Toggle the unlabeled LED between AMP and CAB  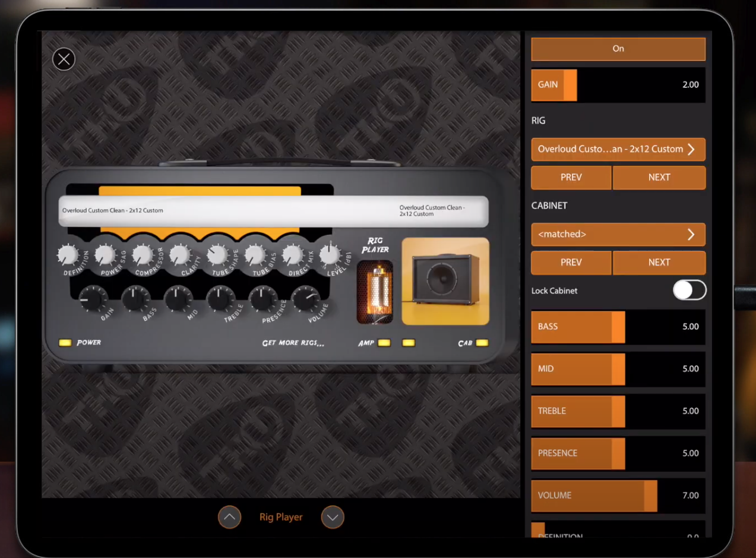(409, 343)
